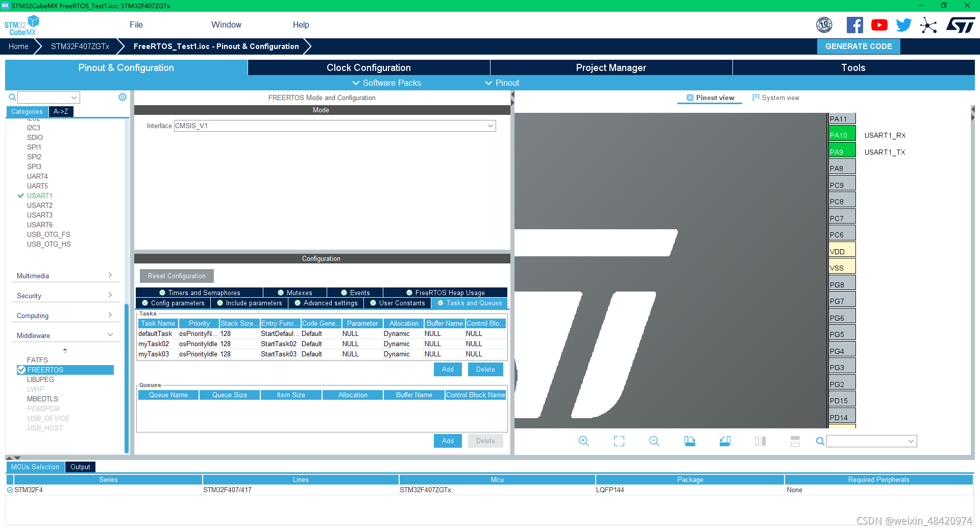The width and height of the screenshot is (980, 531).
Task: Switch to Clock Configuration tab
Action: tap(369, 67)
